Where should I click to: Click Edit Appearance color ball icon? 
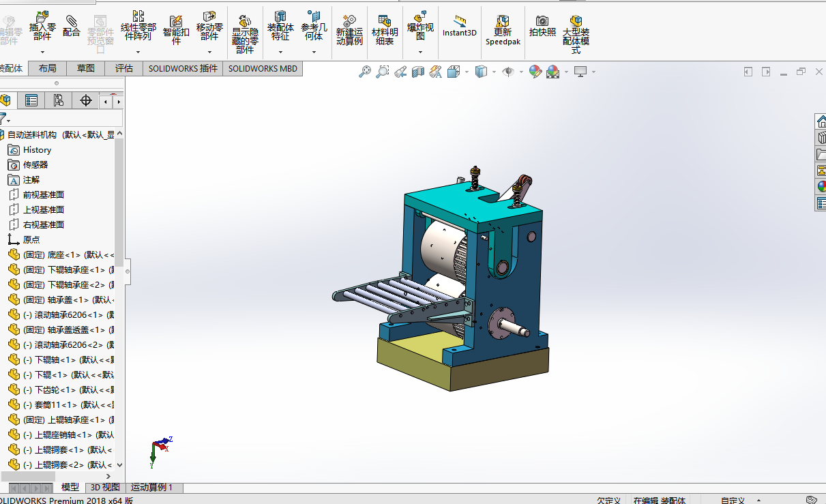[x=535, y=71]
